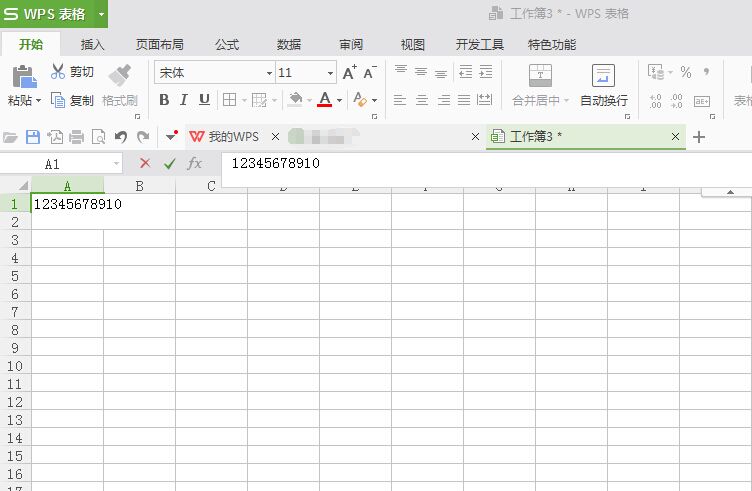Apply comma thousands separator style
752x491 pixels.
point(706,72)
